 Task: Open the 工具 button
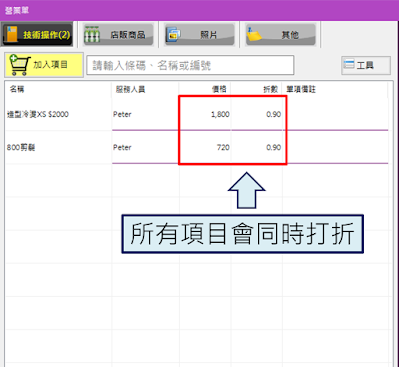click(366, 65)
